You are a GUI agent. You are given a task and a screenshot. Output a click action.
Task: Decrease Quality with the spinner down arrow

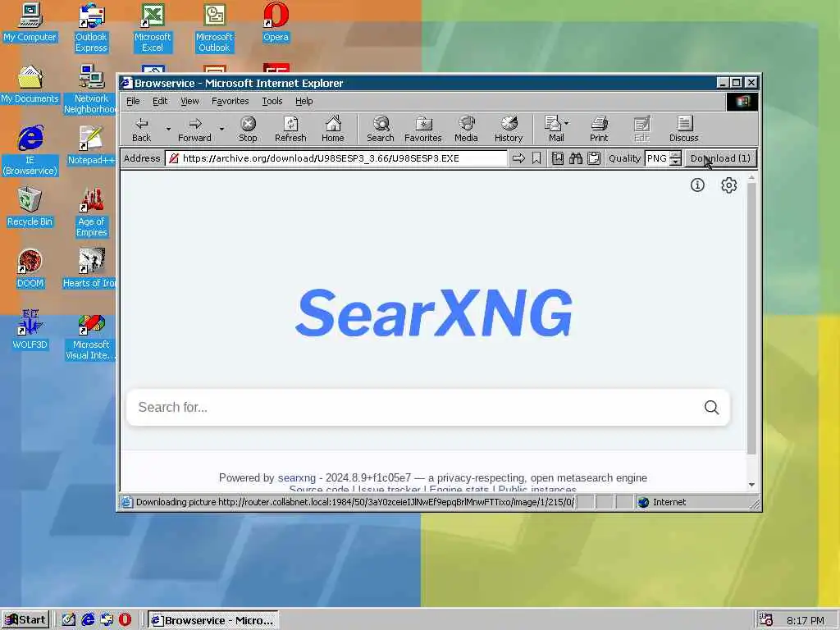[676, 162]
